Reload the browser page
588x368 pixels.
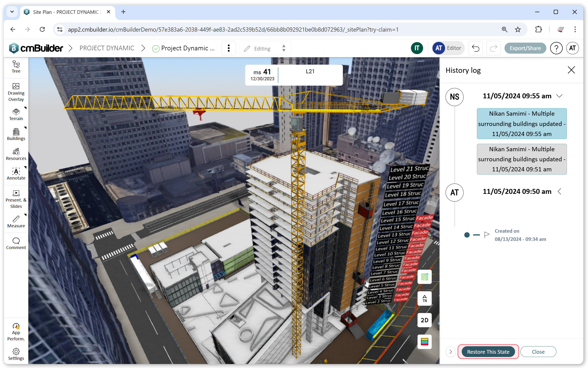(42, 29)
